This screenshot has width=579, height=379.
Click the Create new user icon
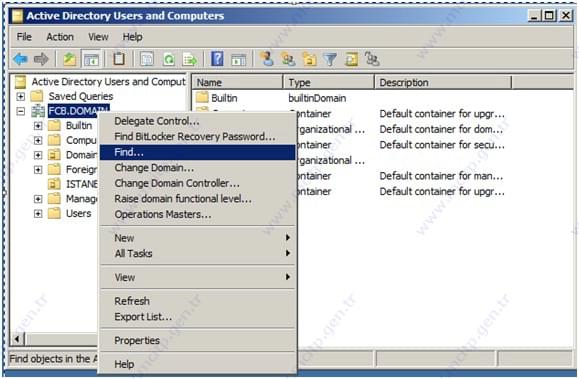267,59
